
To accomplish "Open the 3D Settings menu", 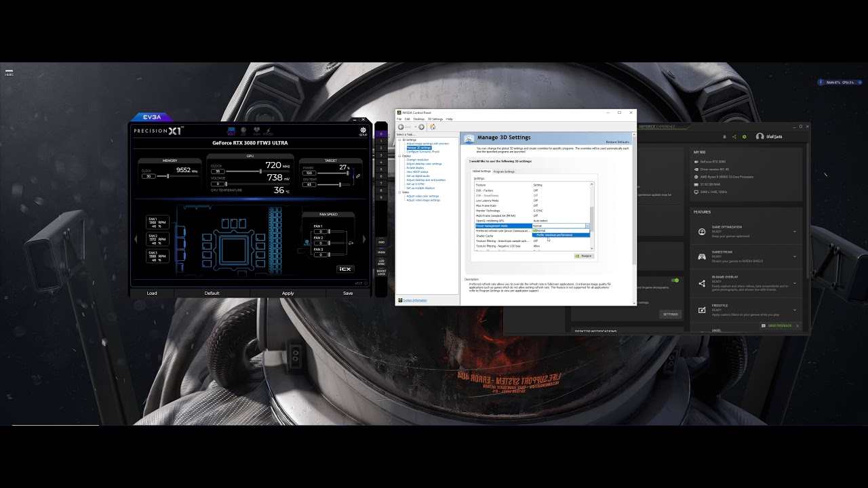I will click(435, 119).
